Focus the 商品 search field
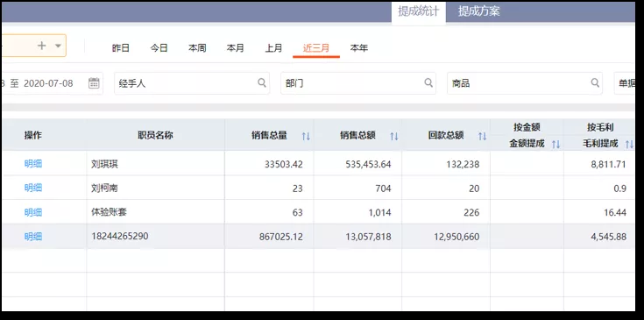644x320 pixels. pos(525,83)
